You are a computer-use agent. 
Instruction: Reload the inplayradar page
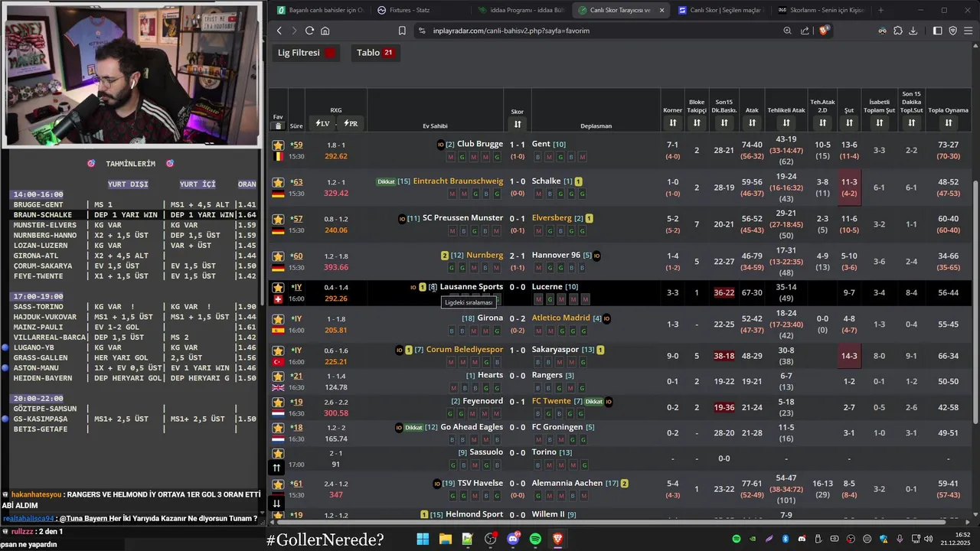tap(309, 31)
